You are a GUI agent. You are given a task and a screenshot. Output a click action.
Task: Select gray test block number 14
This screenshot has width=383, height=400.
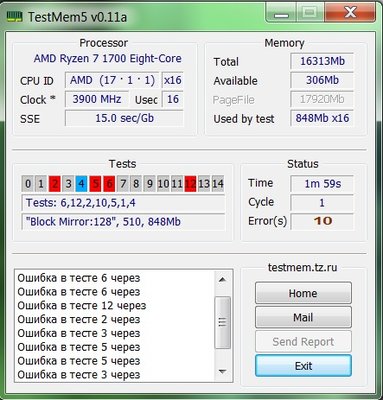[218, 184]
